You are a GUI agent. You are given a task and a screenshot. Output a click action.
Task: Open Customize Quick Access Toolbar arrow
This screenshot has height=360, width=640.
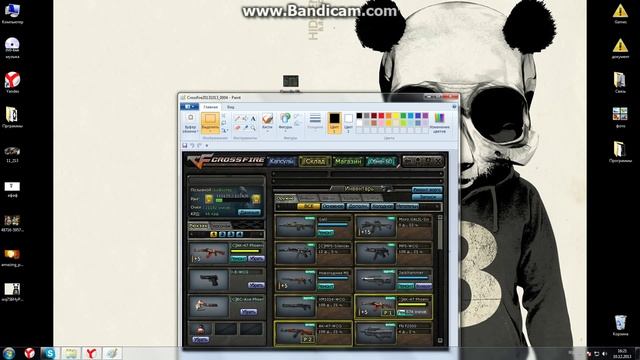207,145
